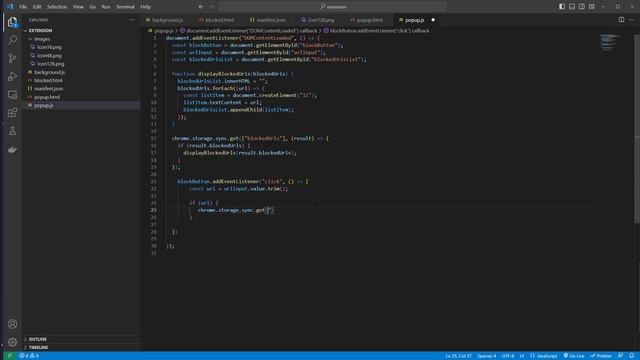Switch to the icon128.png tab

(x=321, y=20)
